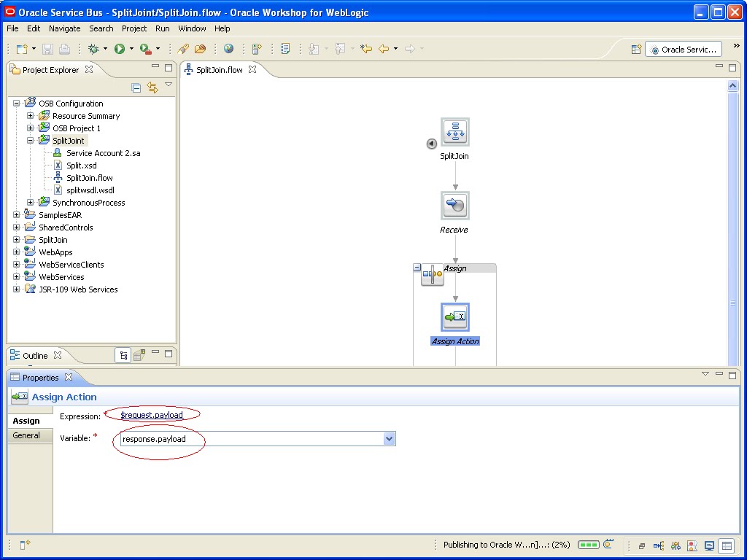Click the New wizard toolbar icon

click(22, 49)
